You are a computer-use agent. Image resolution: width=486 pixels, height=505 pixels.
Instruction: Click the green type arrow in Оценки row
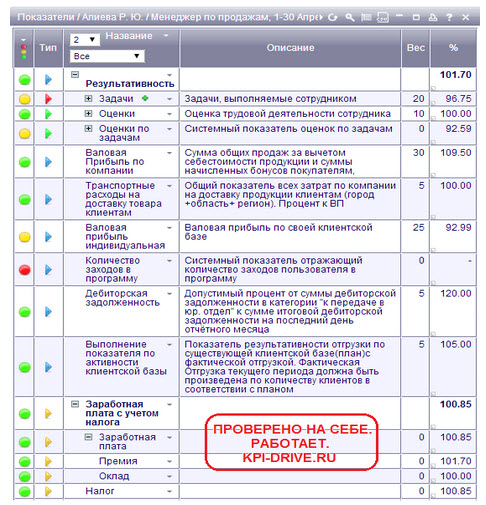tap(48, 114)
